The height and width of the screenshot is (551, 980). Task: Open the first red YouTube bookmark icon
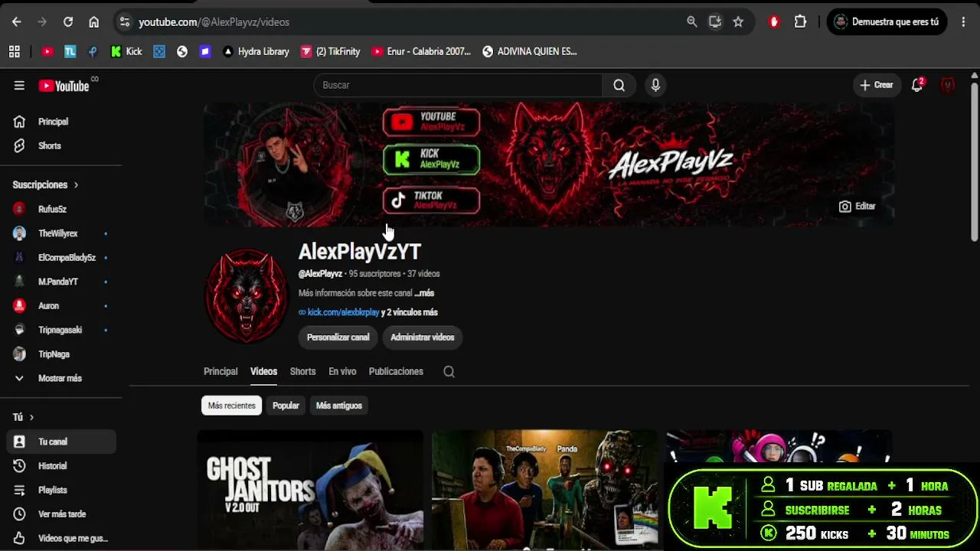(47, 51)
